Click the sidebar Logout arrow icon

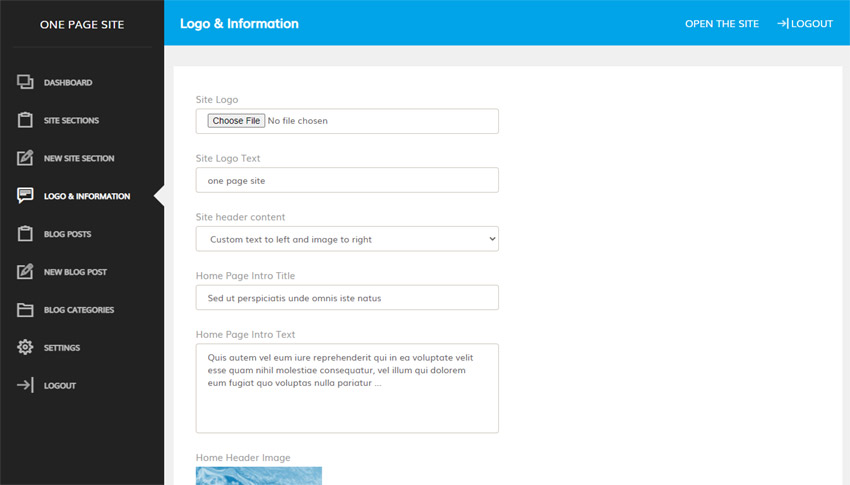pyautogui.click(x=26, y=386)
